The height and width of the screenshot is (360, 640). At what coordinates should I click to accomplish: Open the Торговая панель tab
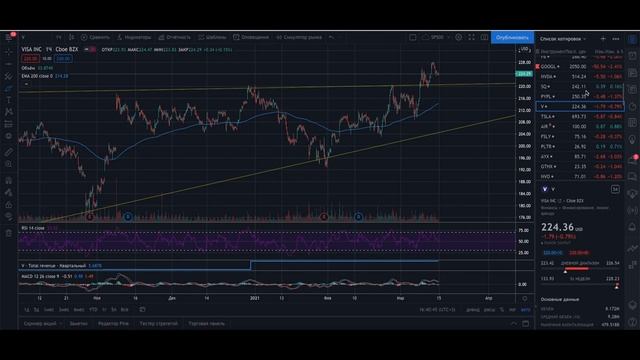207,324
